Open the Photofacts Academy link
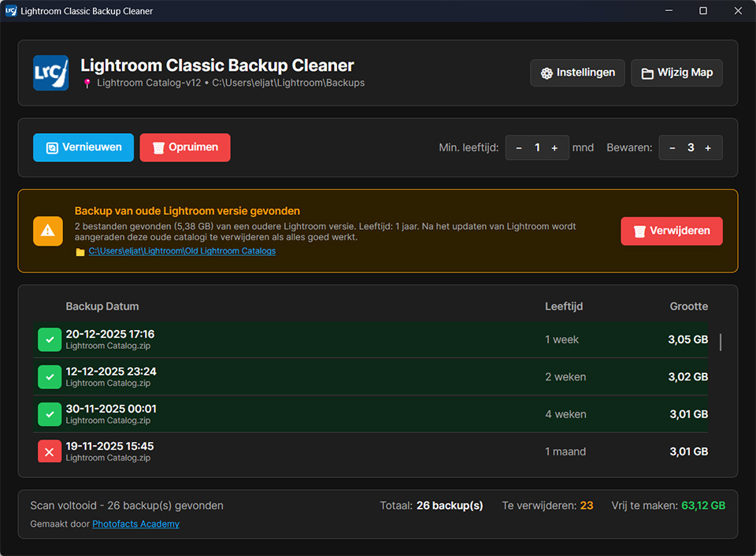The width and height of the screenshot is (756, 556). pyautogui.click(x=135, y=523)
